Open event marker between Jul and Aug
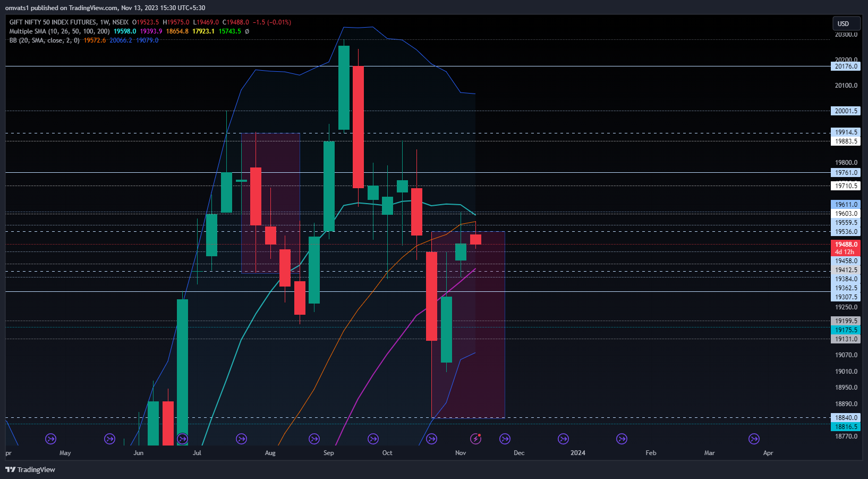The width and height of the screenshot is (868, 479). pos(241,439)
